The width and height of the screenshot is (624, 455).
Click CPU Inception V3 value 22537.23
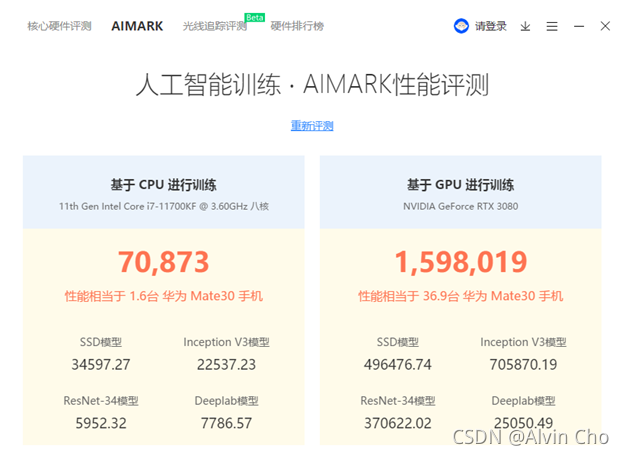[226, 365]
